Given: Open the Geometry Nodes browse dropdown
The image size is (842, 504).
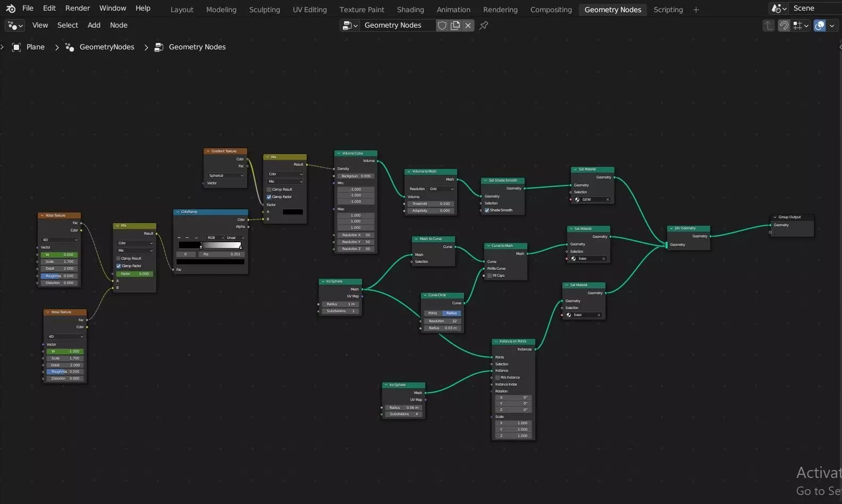Looking at the screenshot, I should tap(351, 25).
